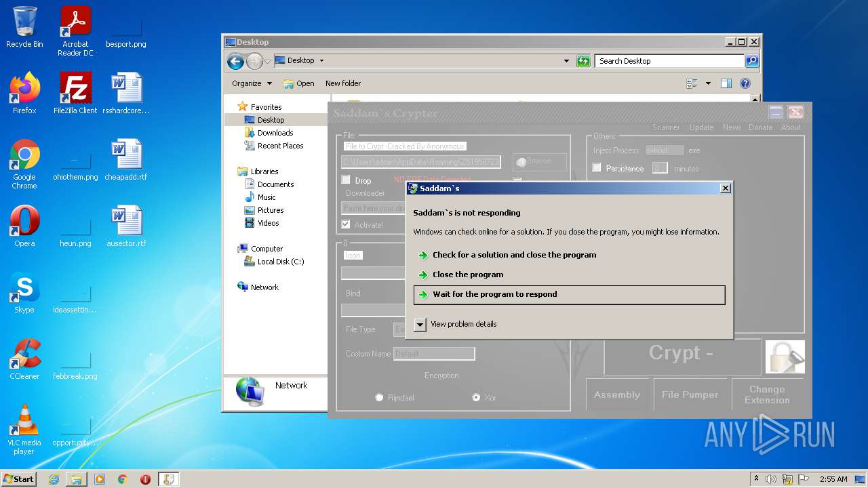Click the File Pumper button

click(690, 394)
